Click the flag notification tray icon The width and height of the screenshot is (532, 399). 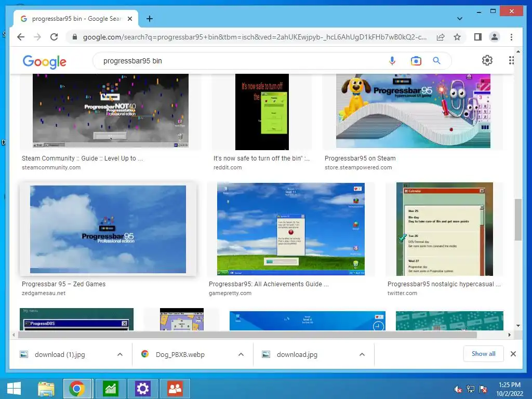(483, 389)
